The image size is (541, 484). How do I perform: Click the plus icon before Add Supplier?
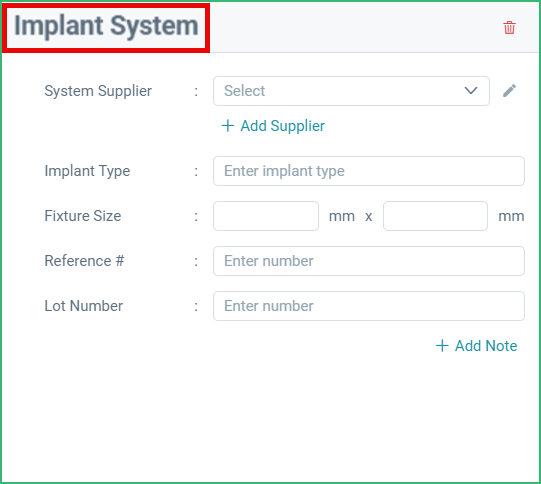pos(228,126)
